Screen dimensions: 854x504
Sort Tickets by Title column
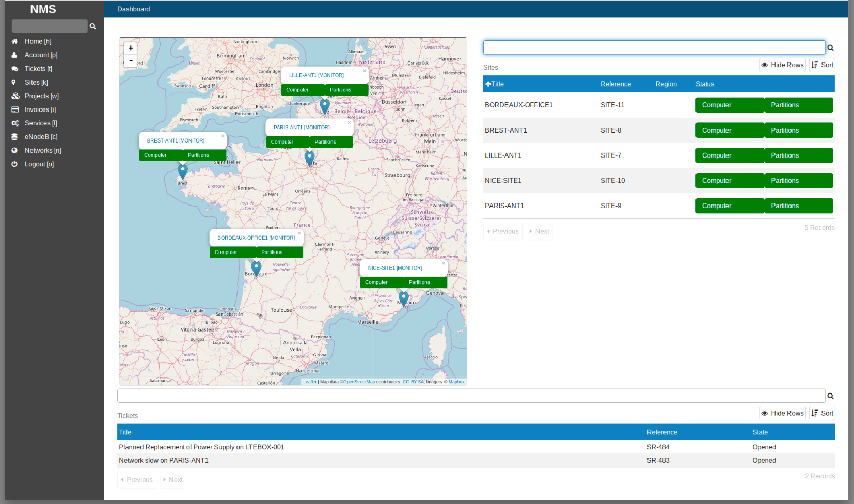click(x=125, y=432)
